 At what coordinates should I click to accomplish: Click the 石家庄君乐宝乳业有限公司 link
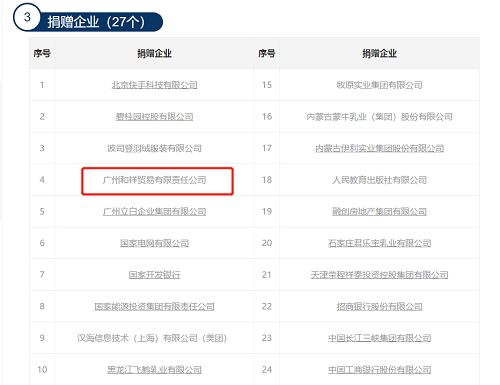pos(379,243)
